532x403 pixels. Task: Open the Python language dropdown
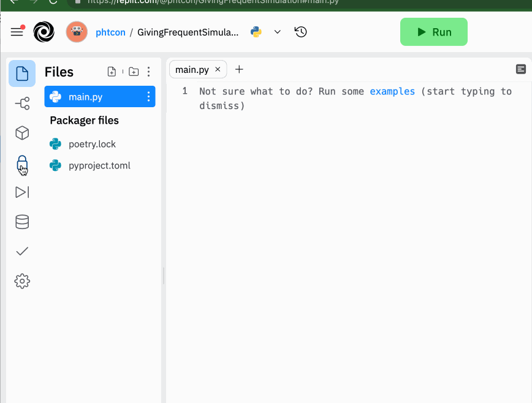[x=277, y=32]
